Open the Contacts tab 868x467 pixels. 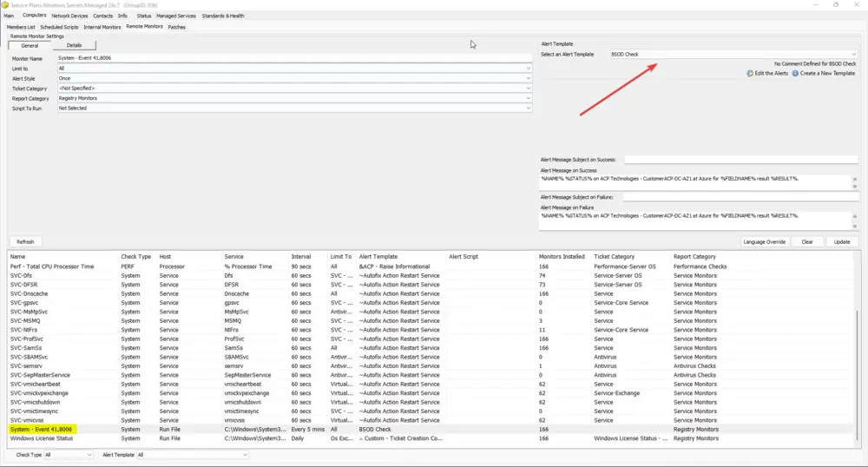tap(103, 16)
